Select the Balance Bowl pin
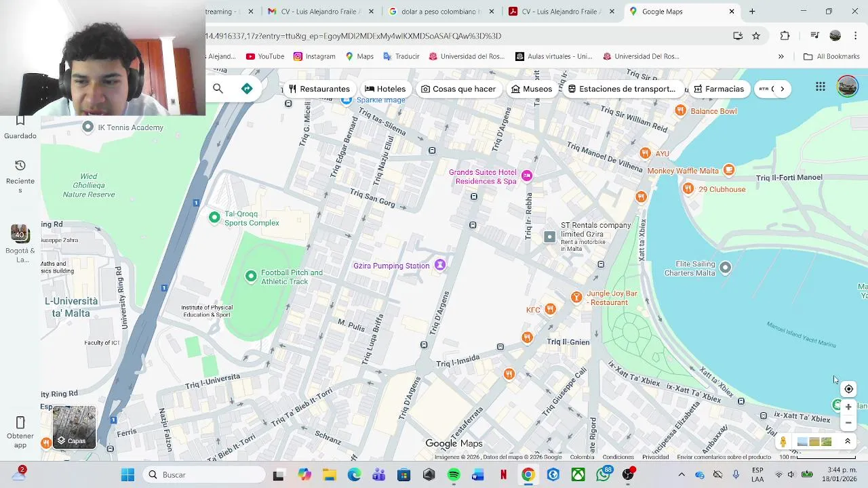The image size is (868, 488). pos(680,110)
